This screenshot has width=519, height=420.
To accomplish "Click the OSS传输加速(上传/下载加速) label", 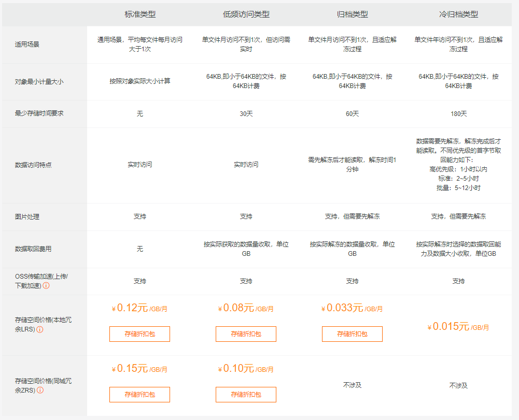I will click(41, 281).
